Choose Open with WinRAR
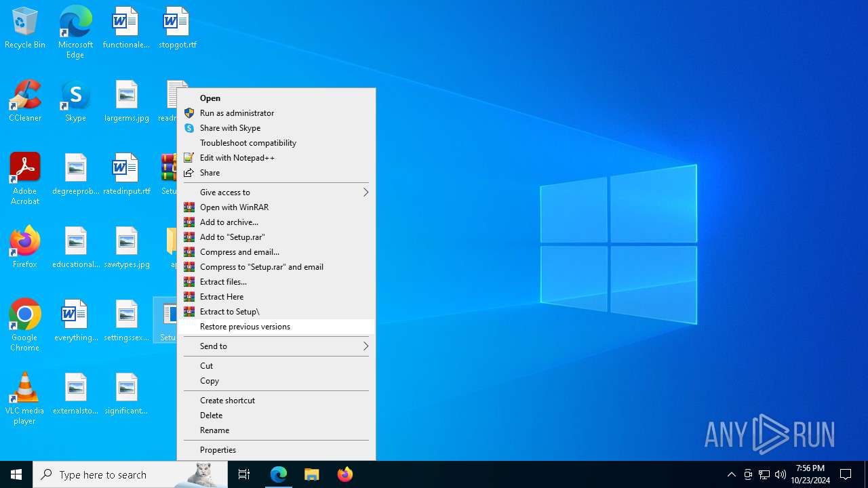Screen dimensions: 868x488 click(277, 207)
